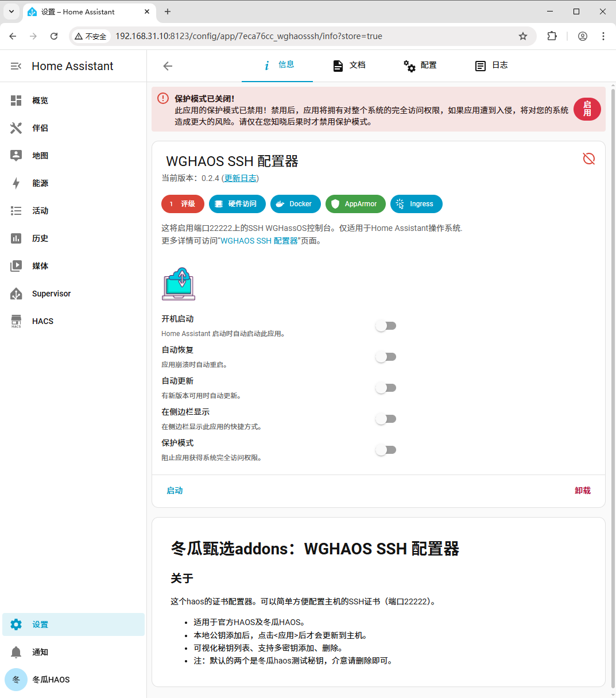Open the browser extensions puzzle icon
Viewport: 616px width, 698px height.
[x=552, y=36]
